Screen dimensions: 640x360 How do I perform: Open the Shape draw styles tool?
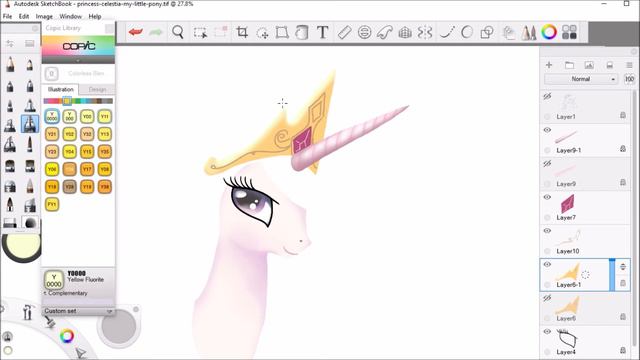(487, 32)
